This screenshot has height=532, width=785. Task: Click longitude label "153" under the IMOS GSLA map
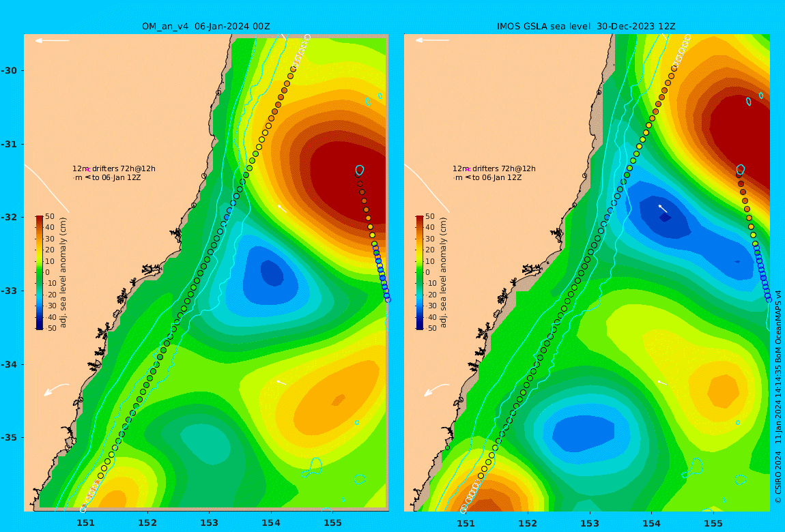click(590, 523)
